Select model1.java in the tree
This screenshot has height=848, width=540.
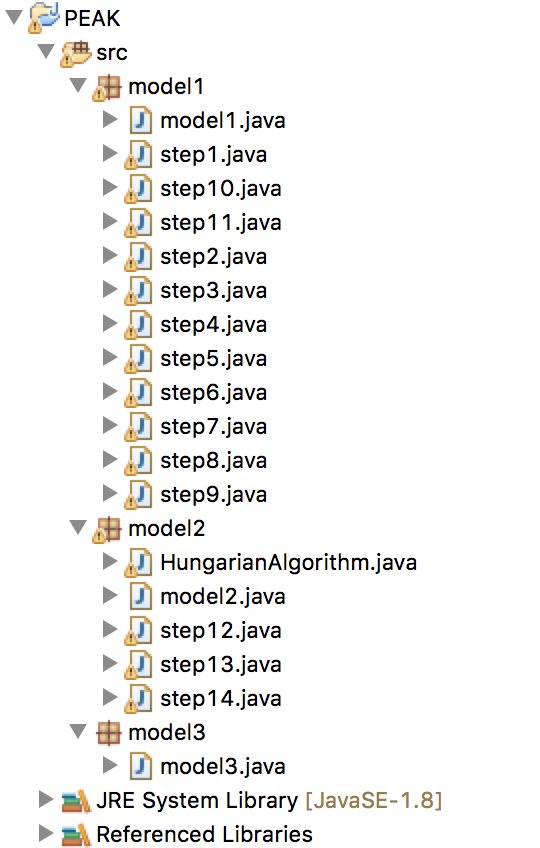pos(223,121)
